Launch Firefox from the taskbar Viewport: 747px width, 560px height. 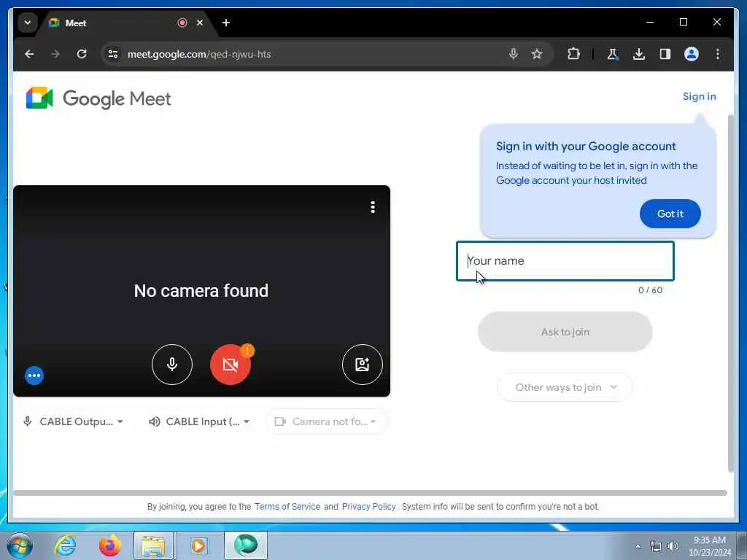[109, 545]
